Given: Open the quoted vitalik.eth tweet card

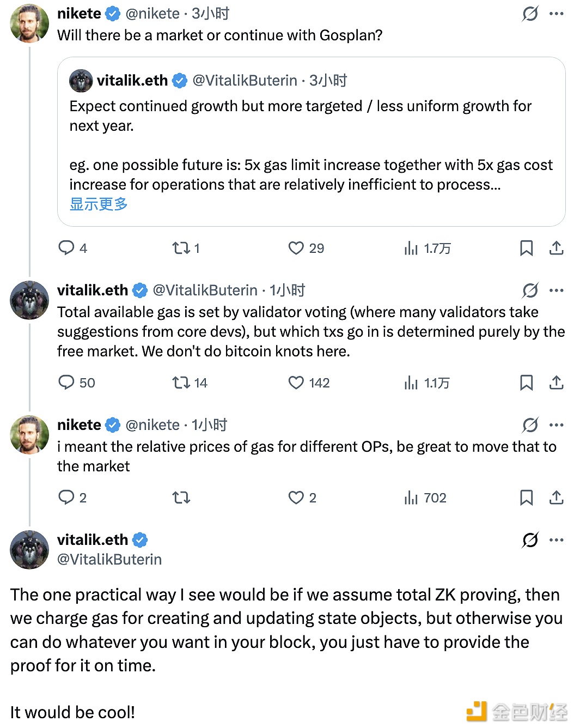Looking at the screenshot, I should (x=311, y=144).
